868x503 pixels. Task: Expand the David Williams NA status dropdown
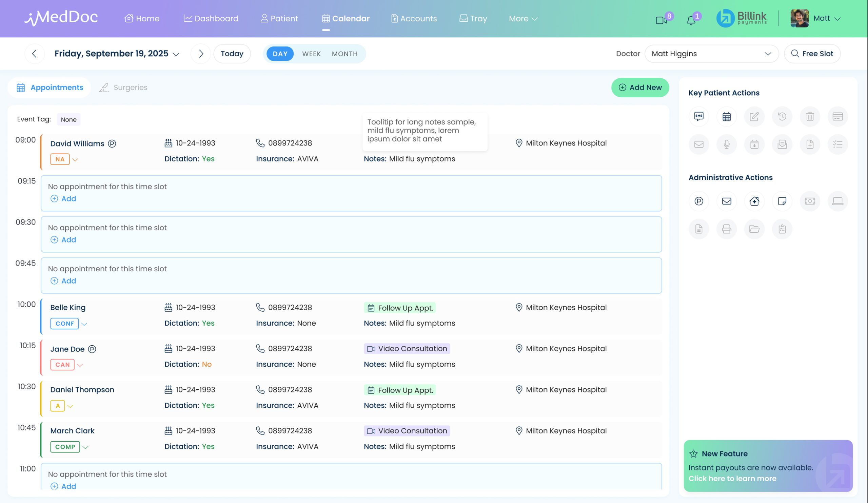[x=75, y=159]
